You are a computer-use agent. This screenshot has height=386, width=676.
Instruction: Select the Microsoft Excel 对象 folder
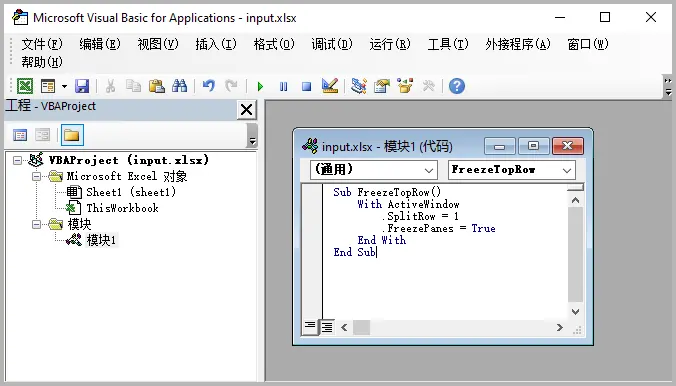(127, 176)
